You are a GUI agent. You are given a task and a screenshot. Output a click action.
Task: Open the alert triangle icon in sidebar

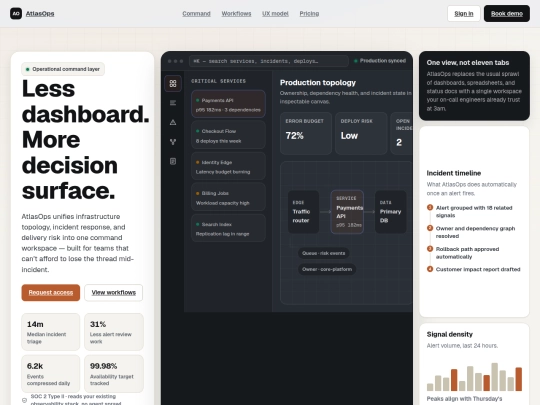click(173, 122)
